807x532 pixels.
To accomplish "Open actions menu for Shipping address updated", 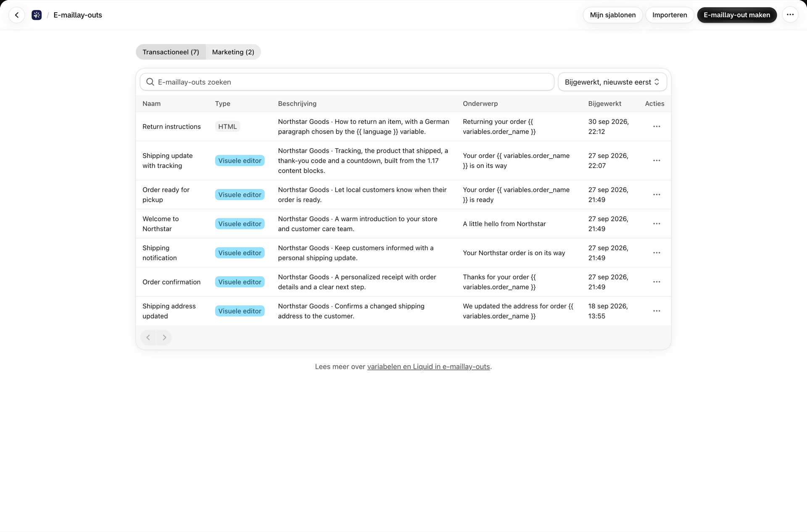I will [x=657, y=311].
